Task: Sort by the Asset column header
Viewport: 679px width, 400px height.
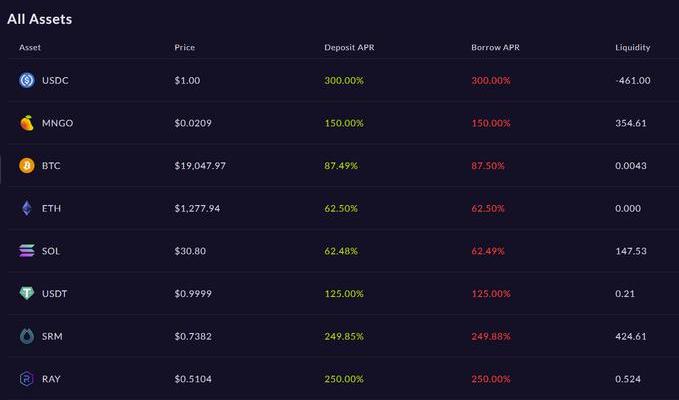Action: tap(30, 47)
